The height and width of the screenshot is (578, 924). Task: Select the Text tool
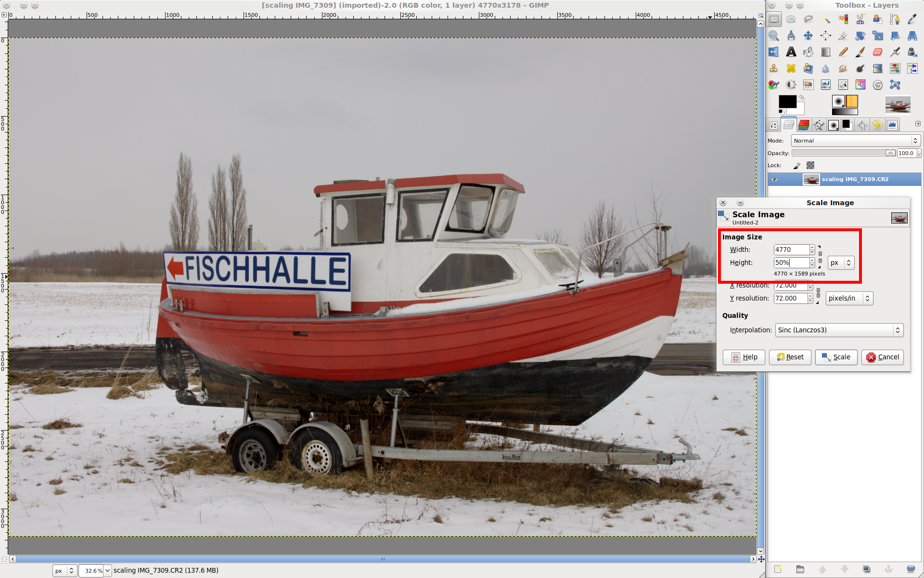[x=791, y=52]
